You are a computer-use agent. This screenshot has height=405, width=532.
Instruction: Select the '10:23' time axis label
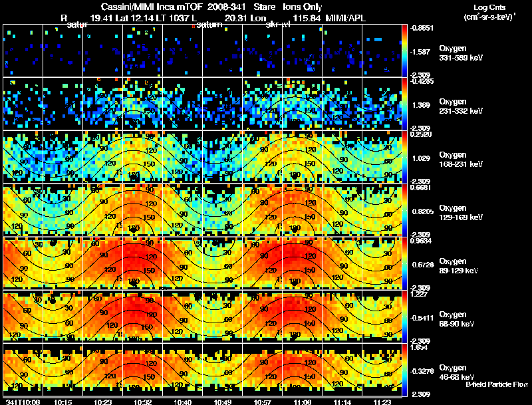coord(103,402)
